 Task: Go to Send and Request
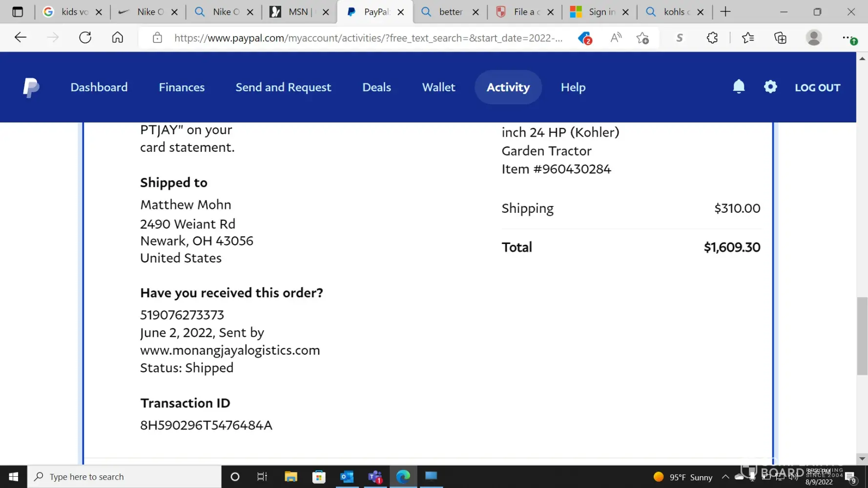(x=283, y=87)
